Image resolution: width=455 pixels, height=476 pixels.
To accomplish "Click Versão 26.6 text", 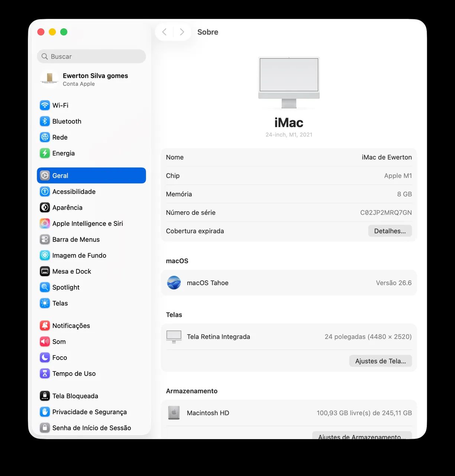I will click(x=394, y=283).
